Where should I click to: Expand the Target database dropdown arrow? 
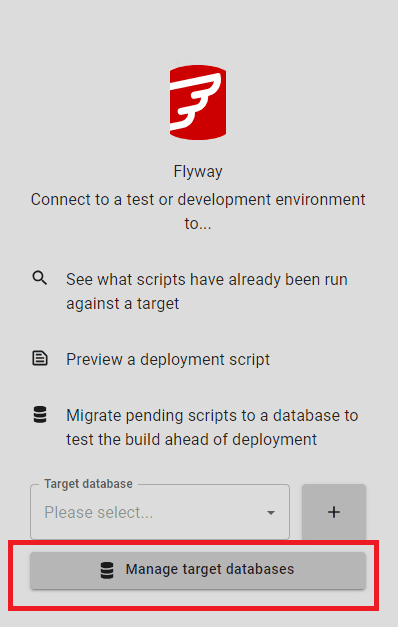coord(271,513)
